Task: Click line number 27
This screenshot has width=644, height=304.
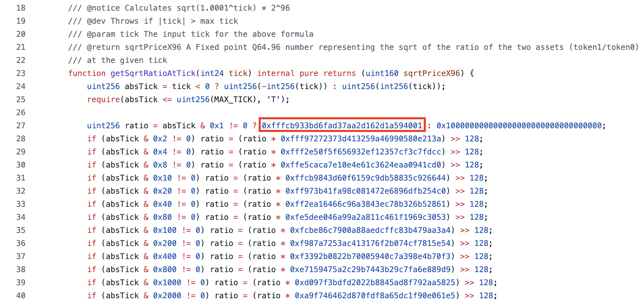Action: tap(20, 125)
